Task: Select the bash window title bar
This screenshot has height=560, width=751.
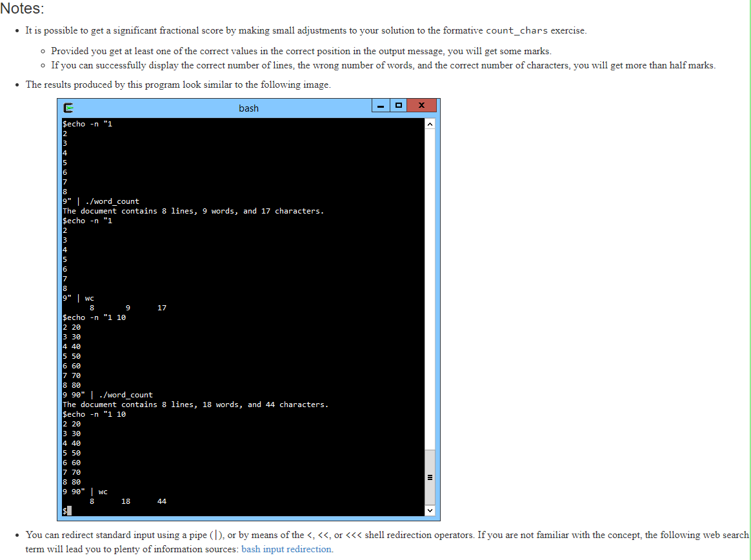Action: point(248,108)
